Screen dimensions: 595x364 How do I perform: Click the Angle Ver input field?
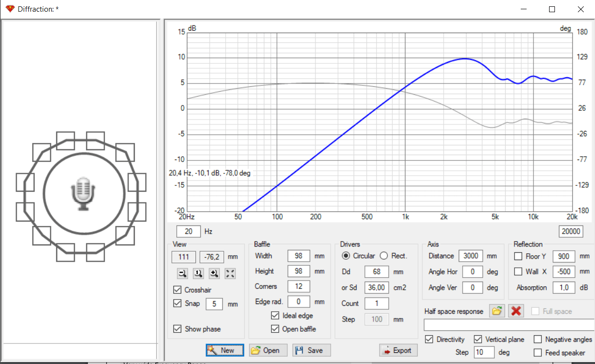click(473, 288)
